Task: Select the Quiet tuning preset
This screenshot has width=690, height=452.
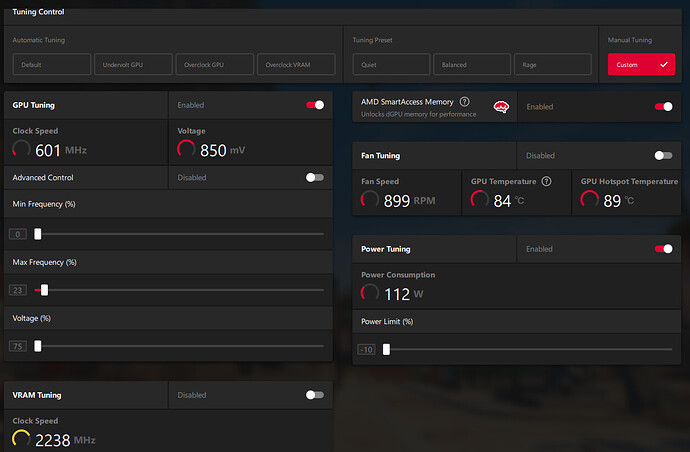Action: point(391,64)
